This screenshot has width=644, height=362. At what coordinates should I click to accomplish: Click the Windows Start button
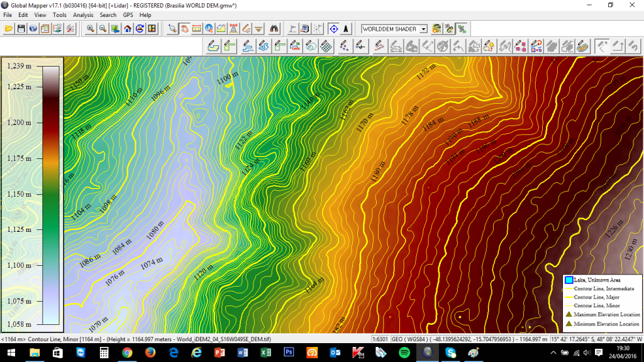[11, 353]
